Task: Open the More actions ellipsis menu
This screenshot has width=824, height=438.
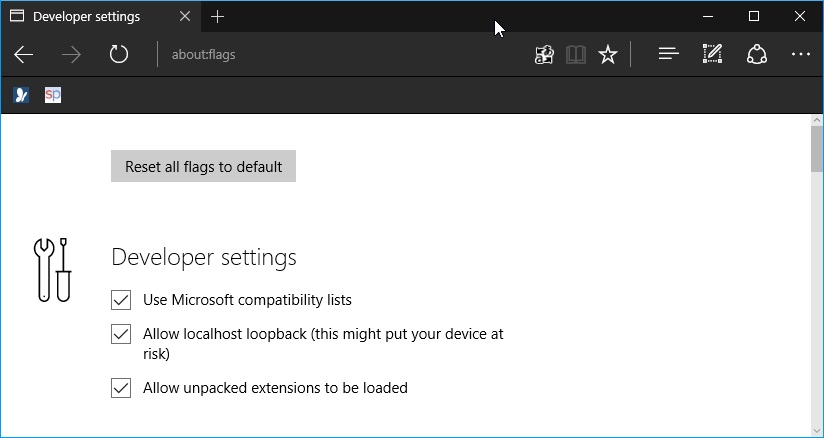Action: point(800,54)
